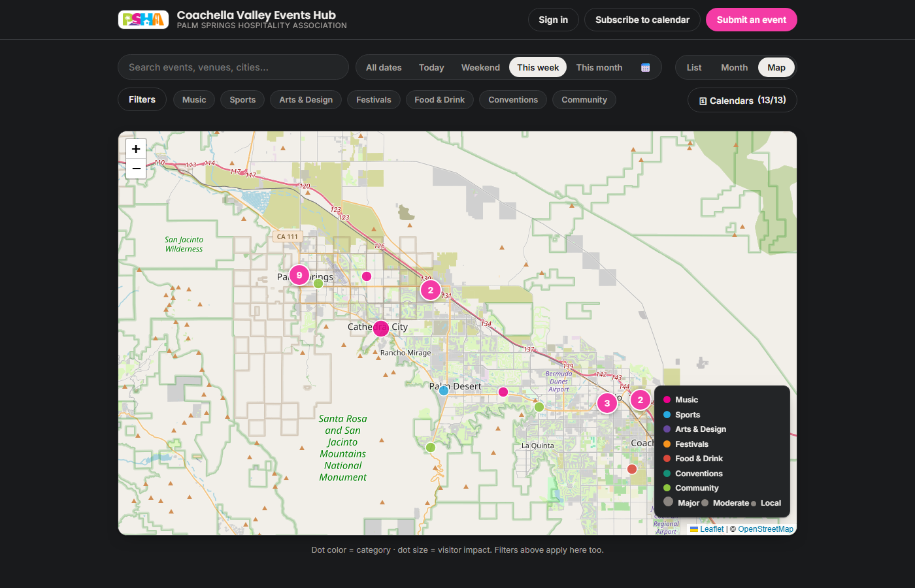The height and width of the screenshot is (588, 915).
Task: Click the pink dot east of Palm Springs
Action: 367,276
